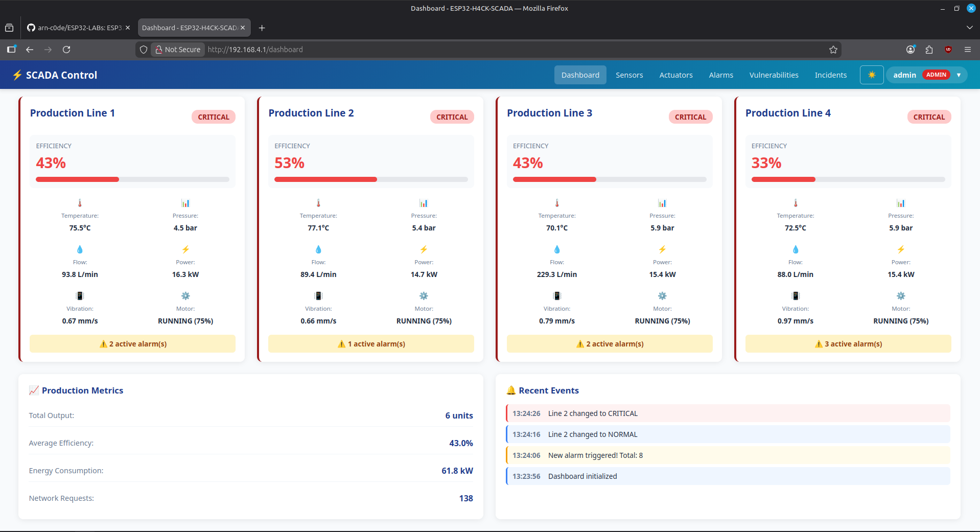The height and width of the screenshot is (532, 980).
Task: Click Production Line 1 thermometer icon
Action: [x=80, y=203]
